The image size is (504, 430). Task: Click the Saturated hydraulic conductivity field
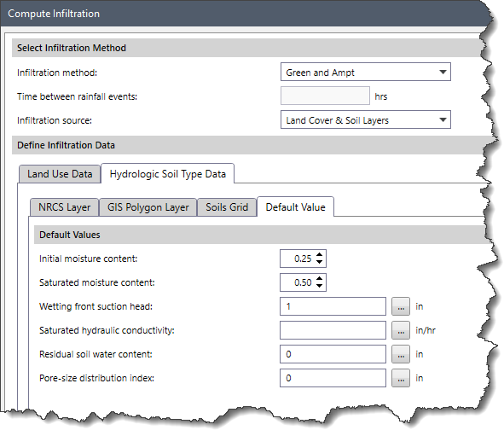pos(333,330)
